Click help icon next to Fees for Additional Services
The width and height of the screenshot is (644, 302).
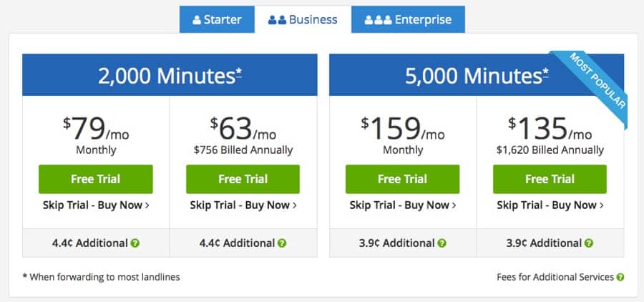(x=620, y=277)
